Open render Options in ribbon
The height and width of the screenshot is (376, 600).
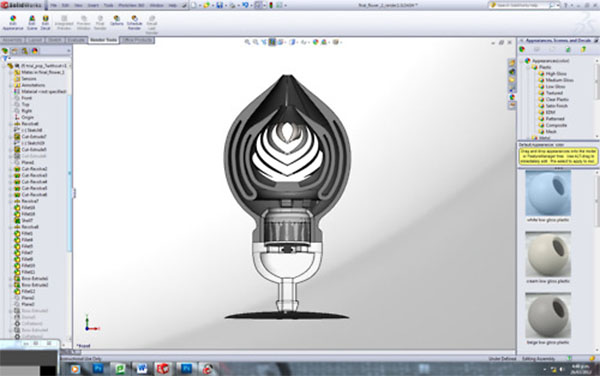pos(116,21)
